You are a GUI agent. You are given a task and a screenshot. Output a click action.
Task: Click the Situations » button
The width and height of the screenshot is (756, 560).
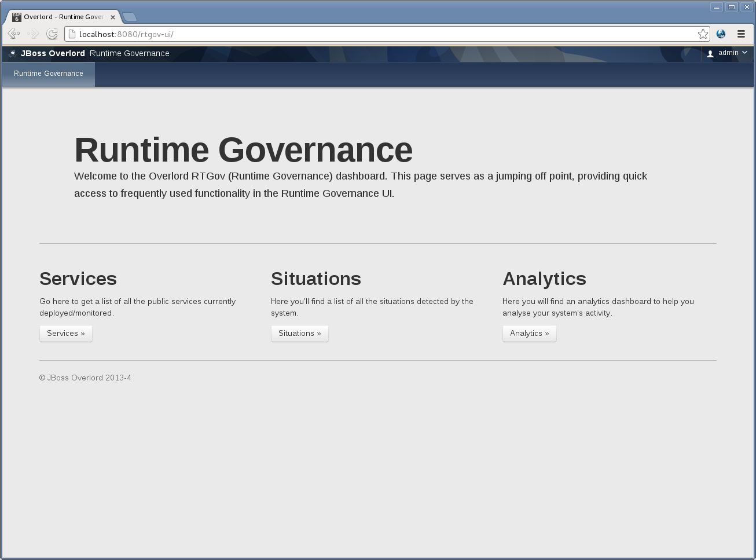(299, 333)
